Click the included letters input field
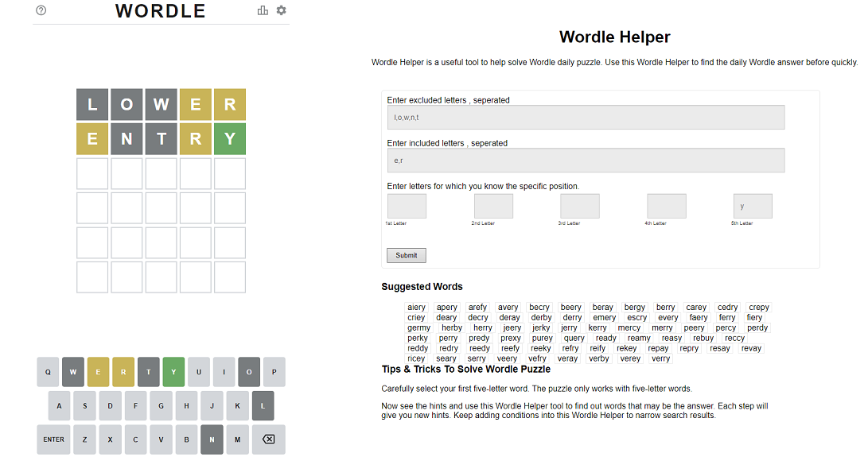This screenshot has width=868, height=457. coord(586,161)
